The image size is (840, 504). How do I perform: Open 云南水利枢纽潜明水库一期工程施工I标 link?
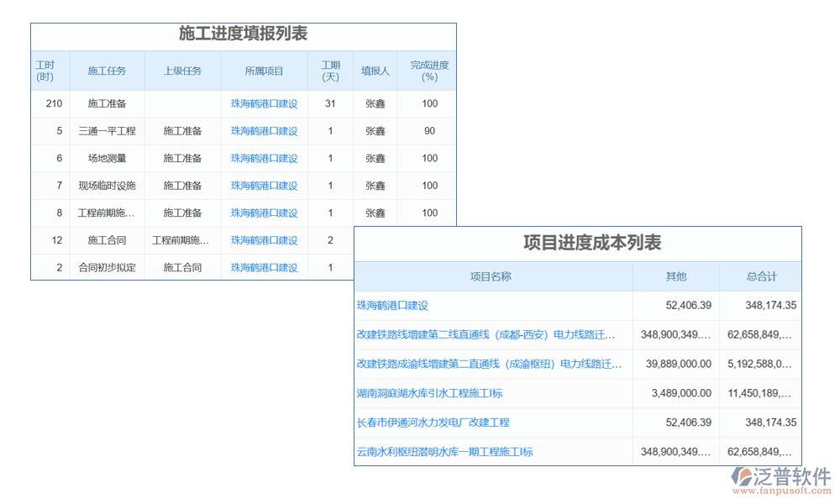click(444, 452)
